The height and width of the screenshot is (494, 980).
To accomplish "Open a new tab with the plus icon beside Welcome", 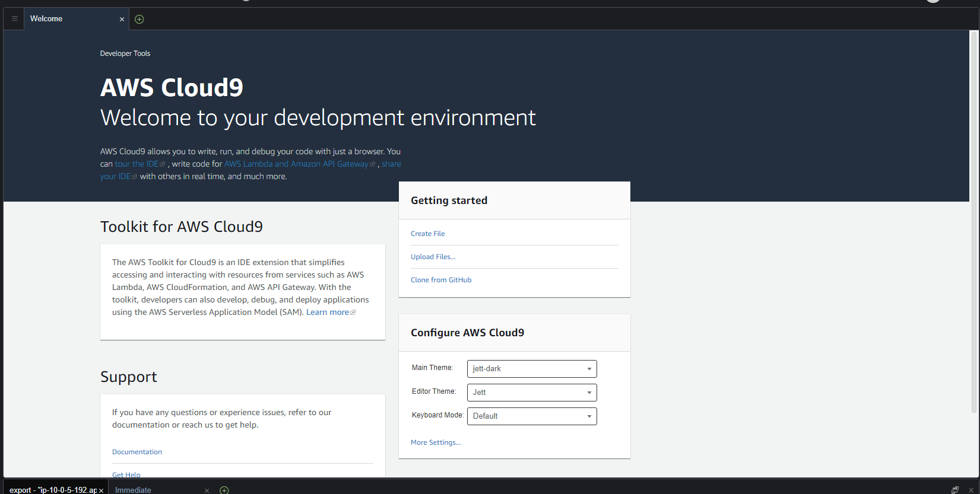I will [139, 19].
